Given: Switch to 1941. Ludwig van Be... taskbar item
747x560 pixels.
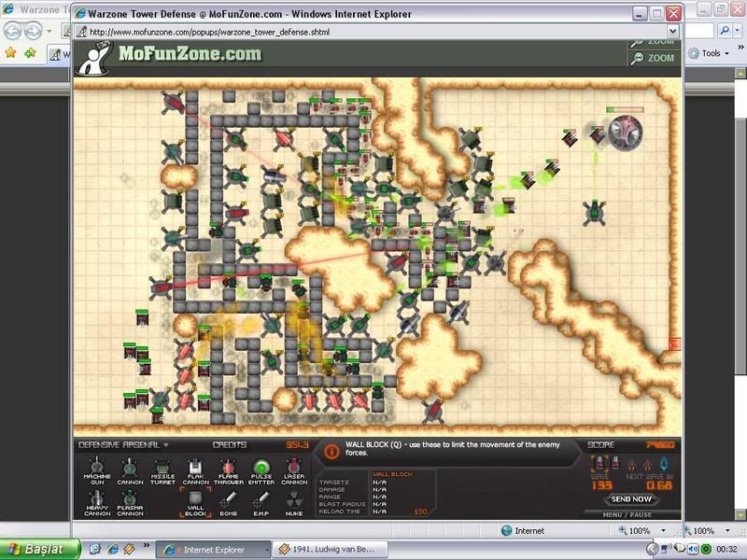Looking at the screenshot, I should pyautogui.click(x=330, y=550).
